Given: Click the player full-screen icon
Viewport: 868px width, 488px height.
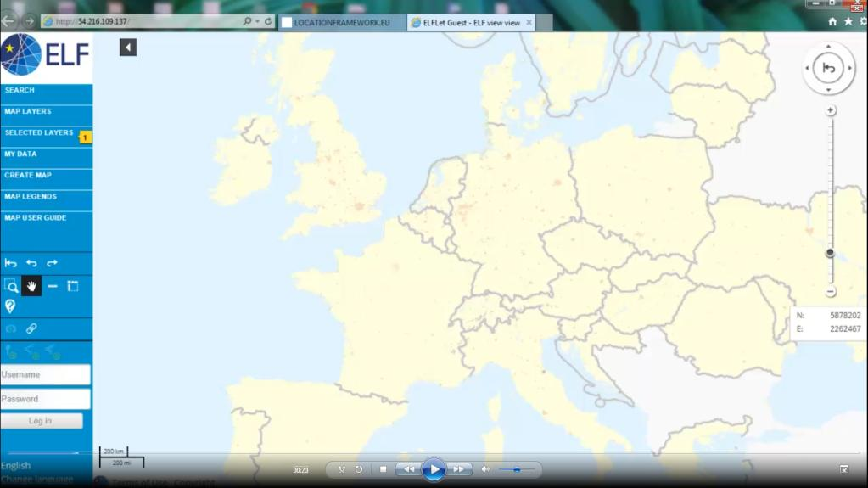Looking at the screenshot, I should tap(844, 469).
